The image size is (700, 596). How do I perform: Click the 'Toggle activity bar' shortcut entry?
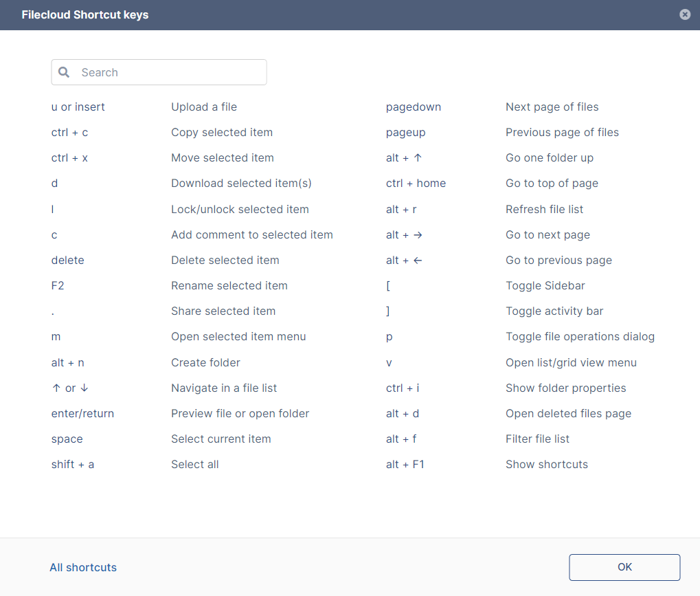[554, 311]
